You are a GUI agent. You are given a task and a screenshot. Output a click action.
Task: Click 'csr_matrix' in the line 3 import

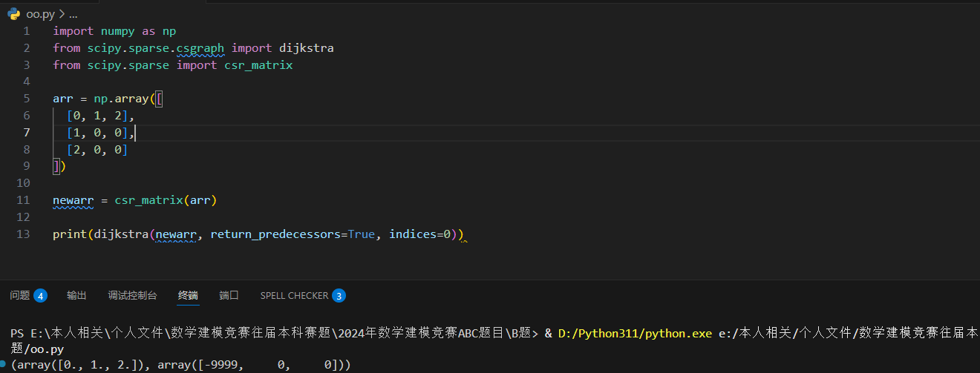coord(258,65)
